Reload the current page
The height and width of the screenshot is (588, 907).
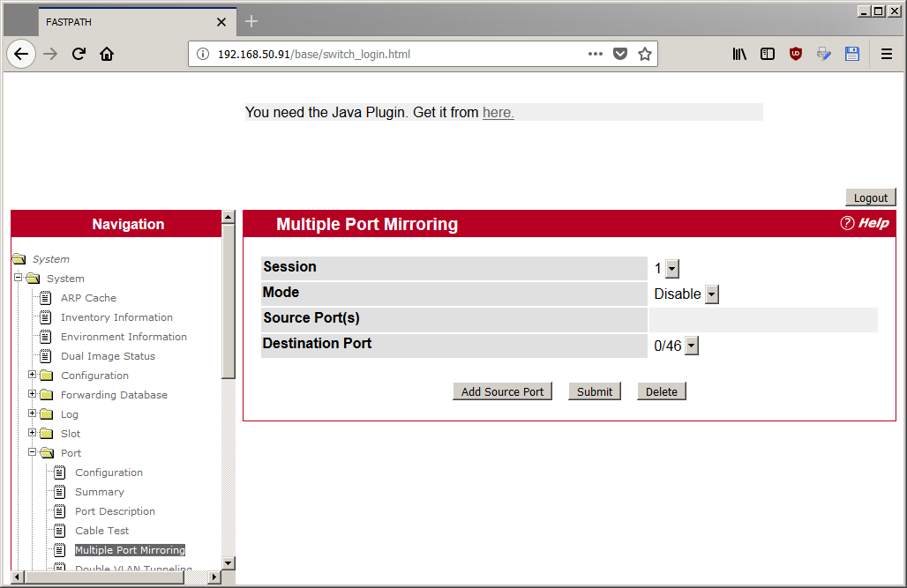tap(79, 55)
